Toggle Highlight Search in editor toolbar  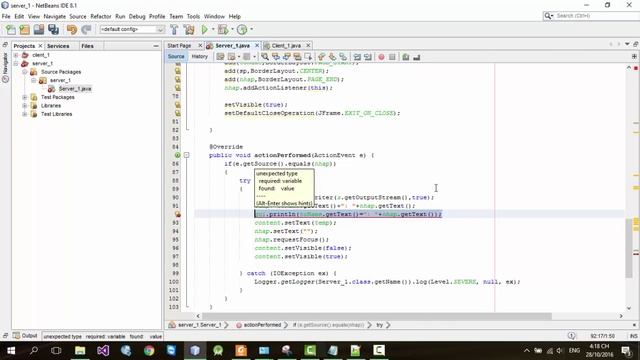(x=297, y=57)
